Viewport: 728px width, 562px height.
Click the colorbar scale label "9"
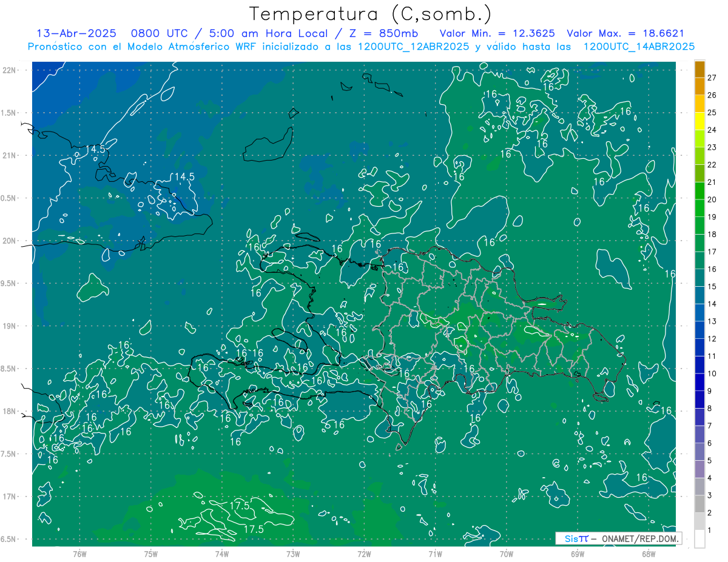coord(710,391)
